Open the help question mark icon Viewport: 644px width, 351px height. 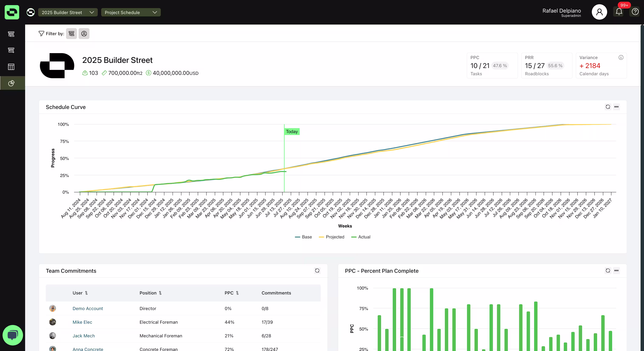coord(635,12)
